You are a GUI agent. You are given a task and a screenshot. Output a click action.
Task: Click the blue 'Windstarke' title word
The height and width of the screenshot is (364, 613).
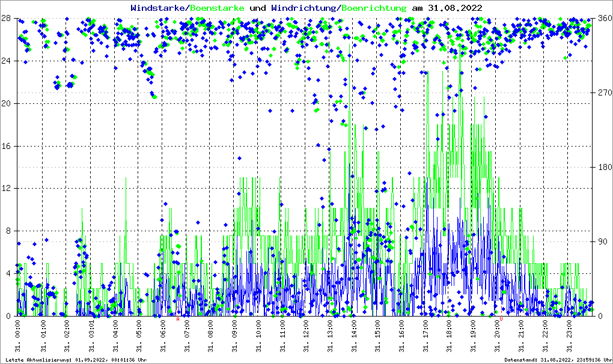click(159, 8)
